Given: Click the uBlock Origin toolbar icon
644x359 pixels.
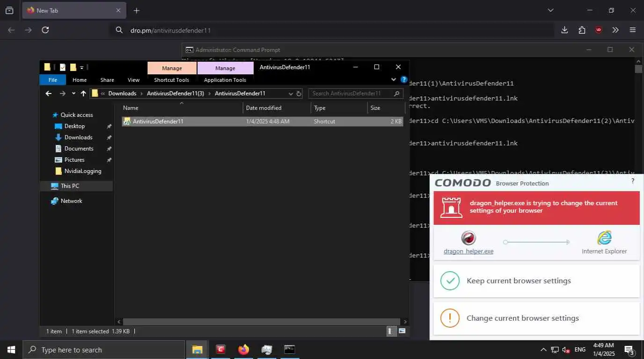Looking at the screenshot, I should tap(599, 30).
